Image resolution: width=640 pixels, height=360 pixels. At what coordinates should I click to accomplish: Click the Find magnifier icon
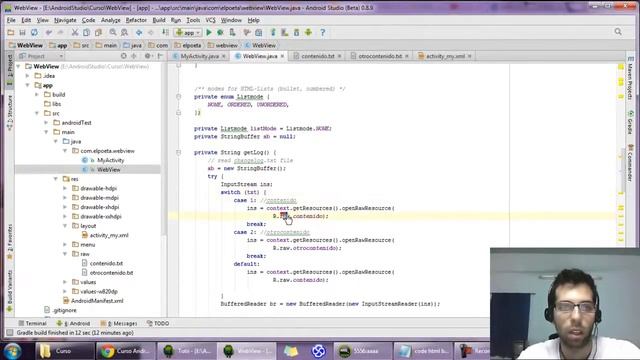point(113,32)
